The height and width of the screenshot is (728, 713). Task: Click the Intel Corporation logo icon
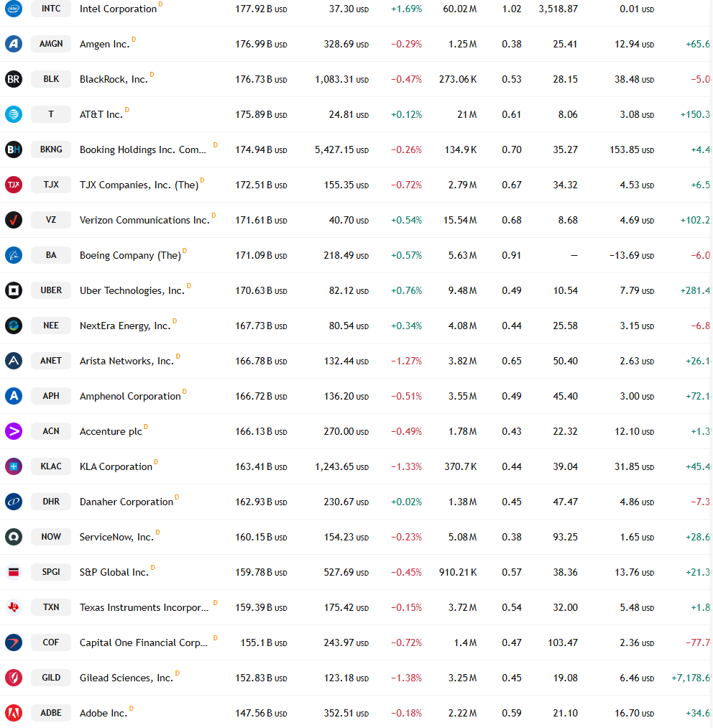(x=14, y=9)
